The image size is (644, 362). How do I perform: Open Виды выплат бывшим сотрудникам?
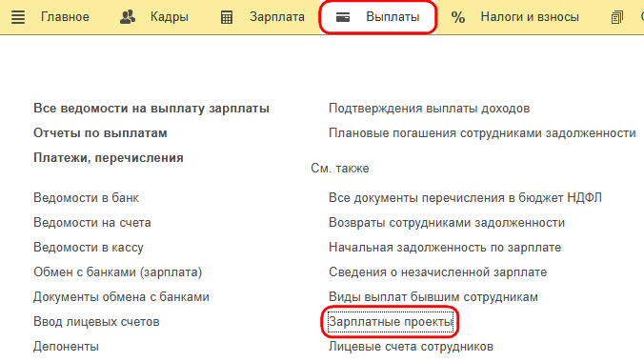tap(433, 296)
